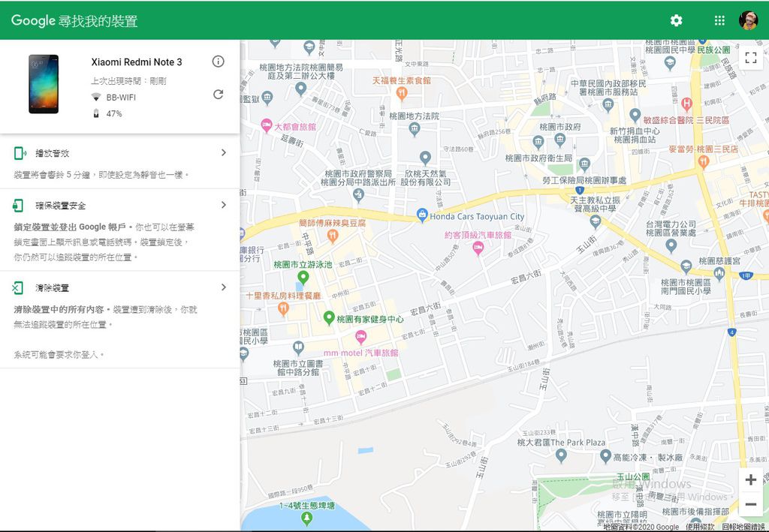The height and width of the screenshot is (532, 769).
Task: Click the 確保裝置安全 lock phone icon
Action: (x=18, y=206)
